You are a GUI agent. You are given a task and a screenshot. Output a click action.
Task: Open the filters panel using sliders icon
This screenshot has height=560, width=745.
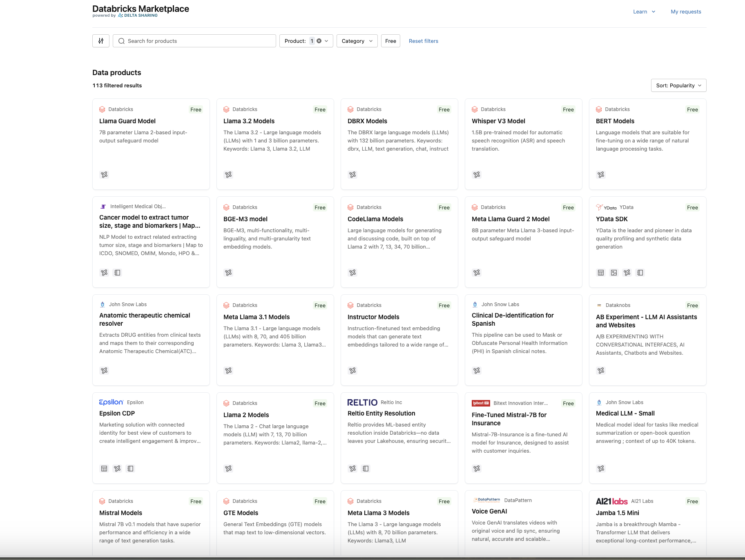[x=100, y=41]
